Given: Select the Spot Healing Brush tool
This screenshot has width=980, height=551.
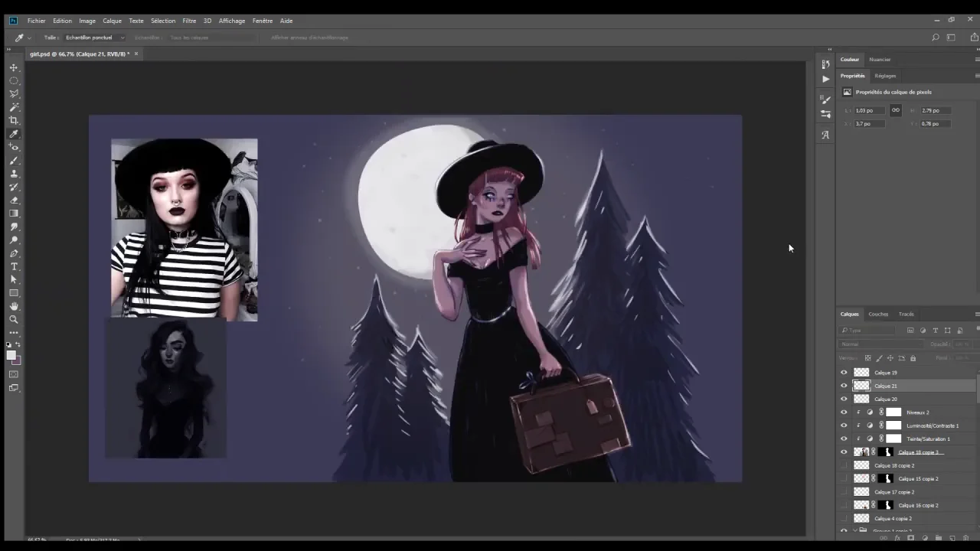Looking at the screenshot, I should coord(14,147).
